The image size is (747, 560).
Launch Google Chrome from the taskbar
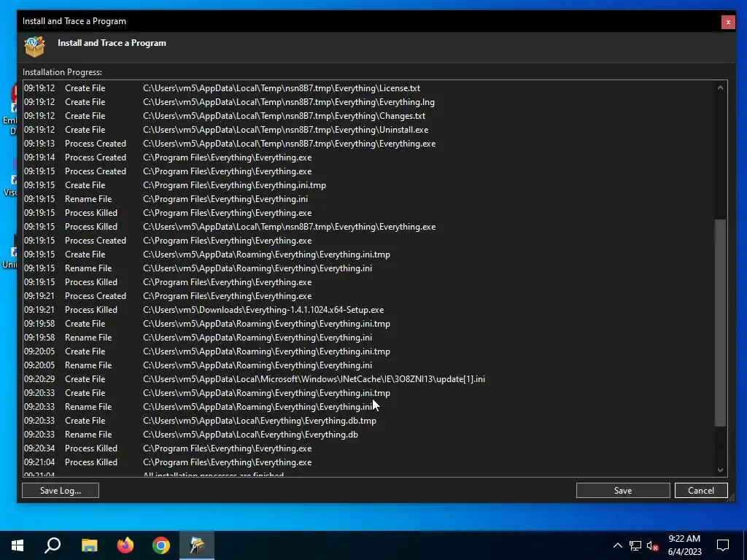click(x=161, y=545)
